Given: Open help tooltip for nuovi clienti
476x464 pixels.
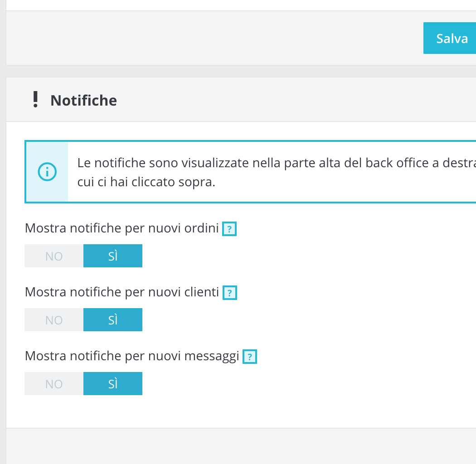Looking at the screenshot, I should 230,293.
